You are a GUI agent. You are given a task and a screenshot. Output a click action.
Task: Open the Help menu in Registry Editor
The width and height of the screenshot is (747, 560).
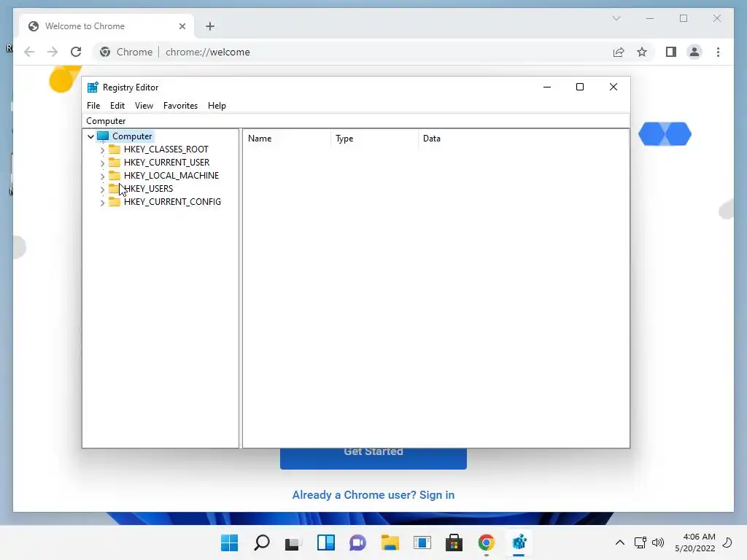(x=217, y=106)
